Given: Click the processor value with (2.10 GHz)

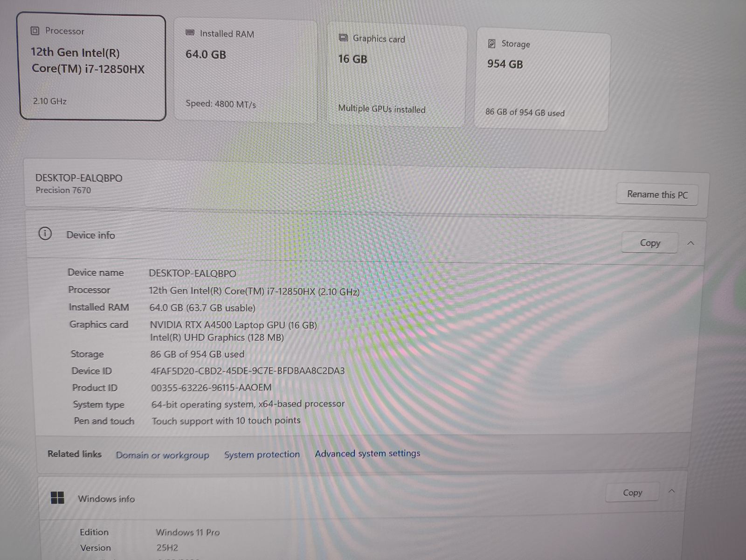Looking at the screenshot, I should point(254,291).
